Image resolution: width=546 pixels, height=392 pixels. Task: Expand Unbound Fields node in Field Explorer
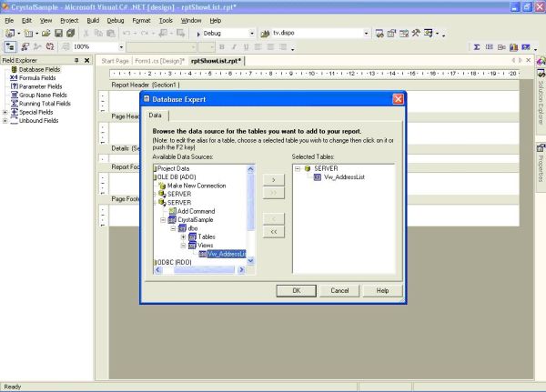coord(5,121)
